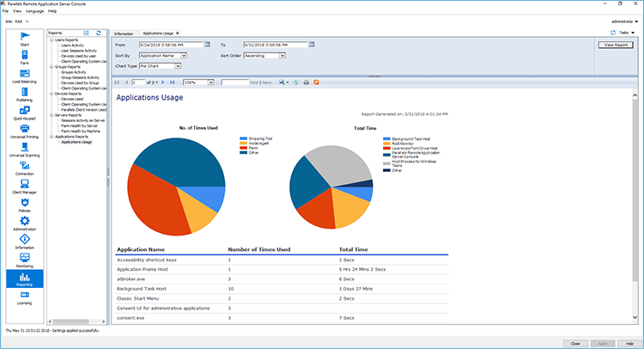Image resolution: width=644 pixels, height=349 pixels.
Task: Open the Sort Order dropdown
Action: click(x=283, y=56)
